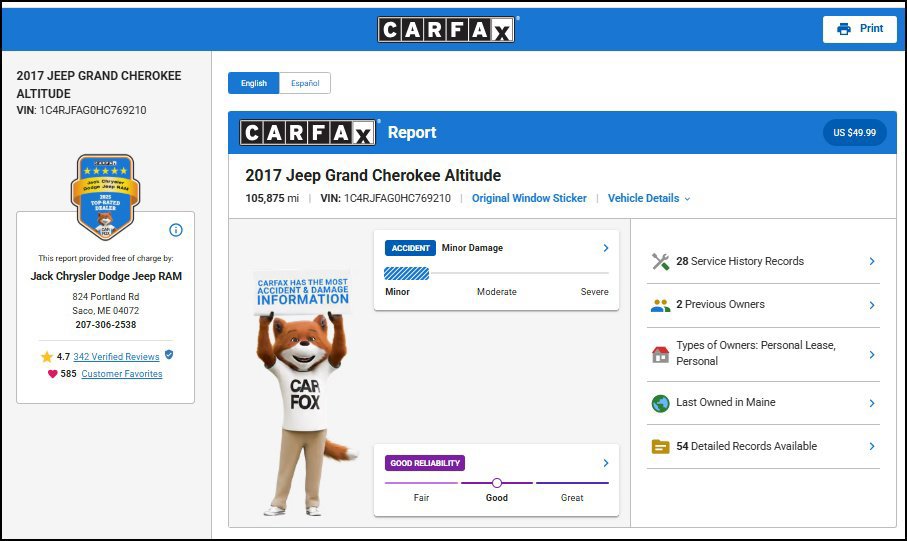Click the CARFAX logo in top header
The height and width of the screenshot is (541, 907).
pos(446,29)
